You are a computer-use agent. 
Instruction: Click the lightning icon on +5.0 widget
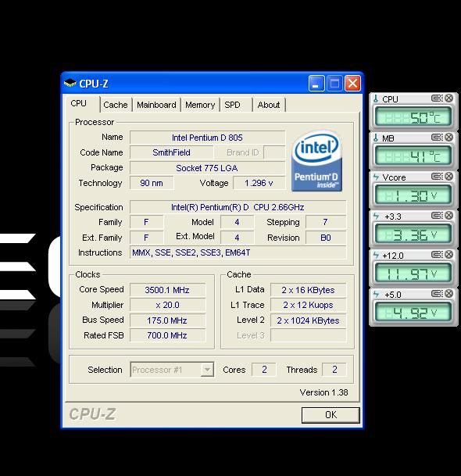pos(376,294)
